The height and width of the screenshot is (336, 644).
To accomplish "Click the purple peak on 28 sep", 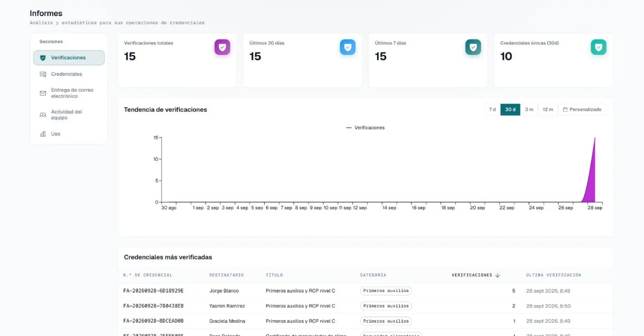I will click(594, 138).
